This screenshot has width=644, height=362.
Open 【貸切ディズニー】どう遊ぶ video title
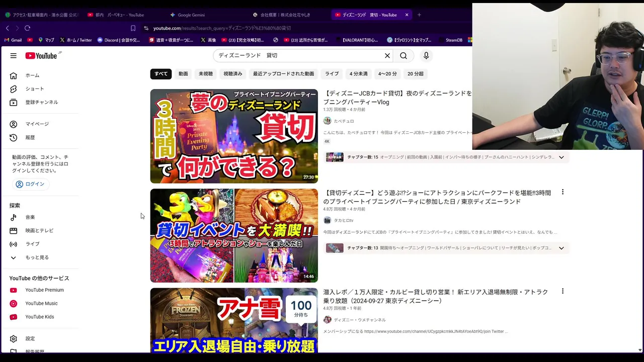point(437,197)
